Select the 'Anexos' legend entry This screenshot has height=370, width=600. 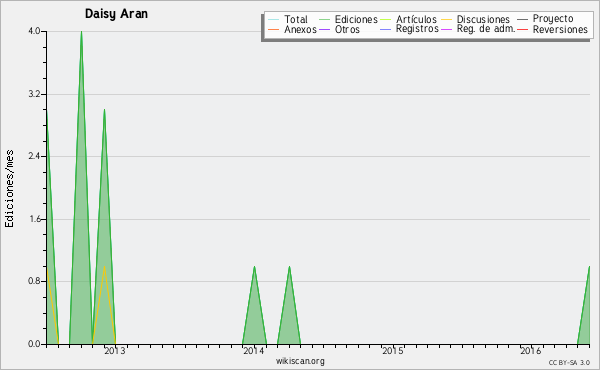coord(293,29)
